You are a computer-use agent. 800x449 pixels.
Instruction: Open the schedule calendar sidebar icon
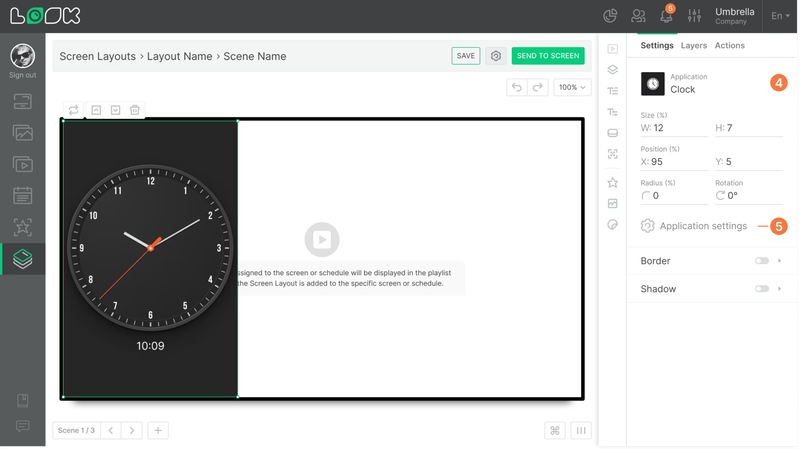point(22,196)
